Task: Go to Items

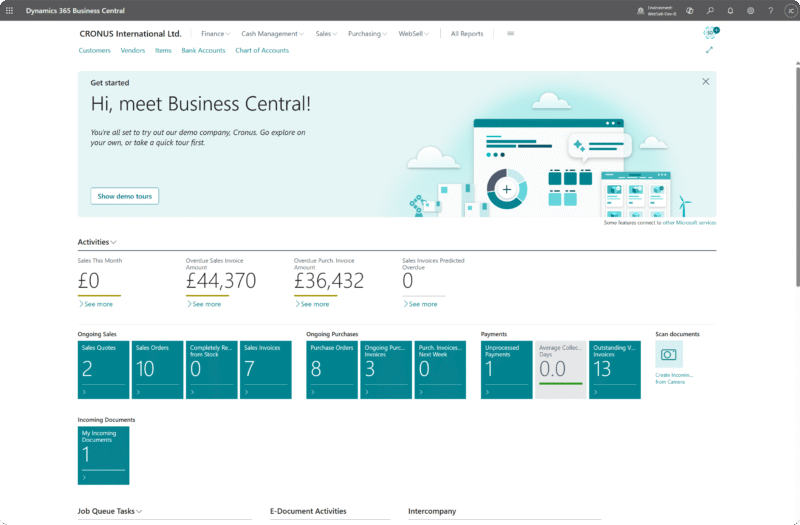Action: click(163, 51)
